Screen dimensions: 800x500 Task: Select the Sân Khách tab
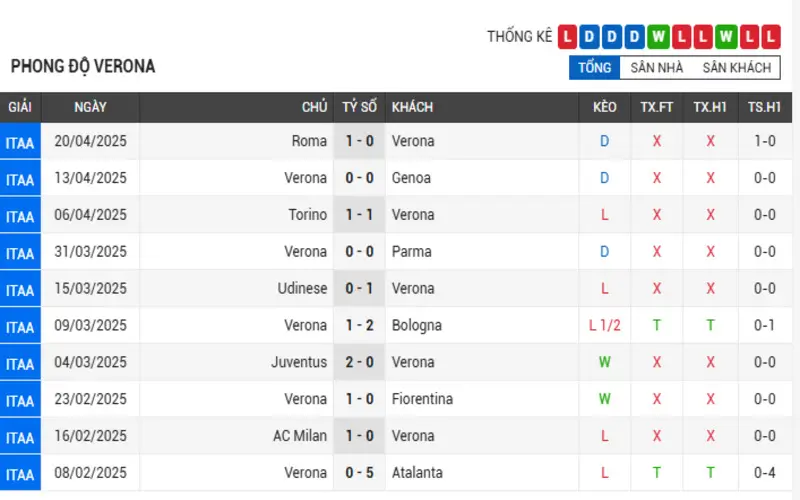tap(736, 67)
